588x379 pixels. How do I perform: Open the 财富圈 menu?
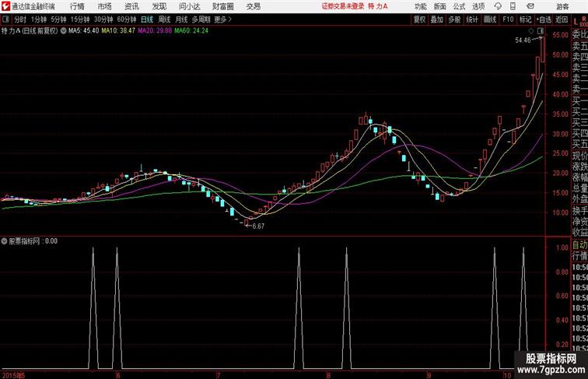(x=222, y=6)
